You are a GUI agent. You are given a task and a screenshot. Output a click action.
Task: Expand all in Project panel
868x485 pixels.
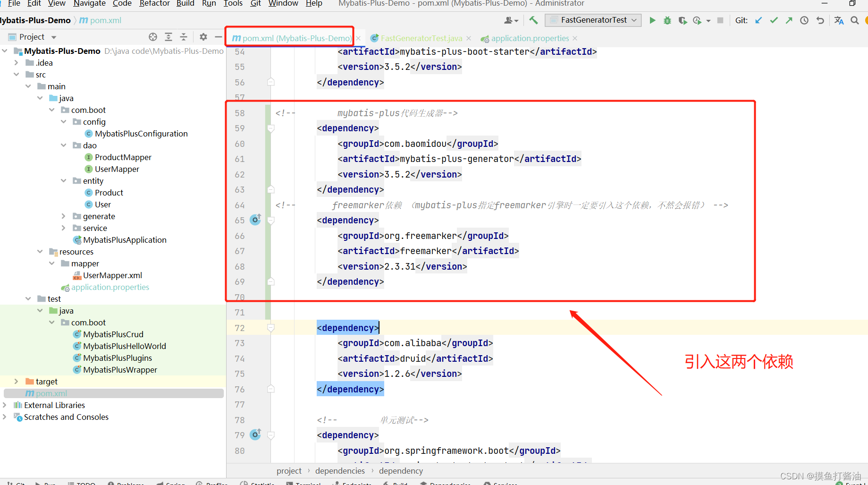click(x=169, y=37)
